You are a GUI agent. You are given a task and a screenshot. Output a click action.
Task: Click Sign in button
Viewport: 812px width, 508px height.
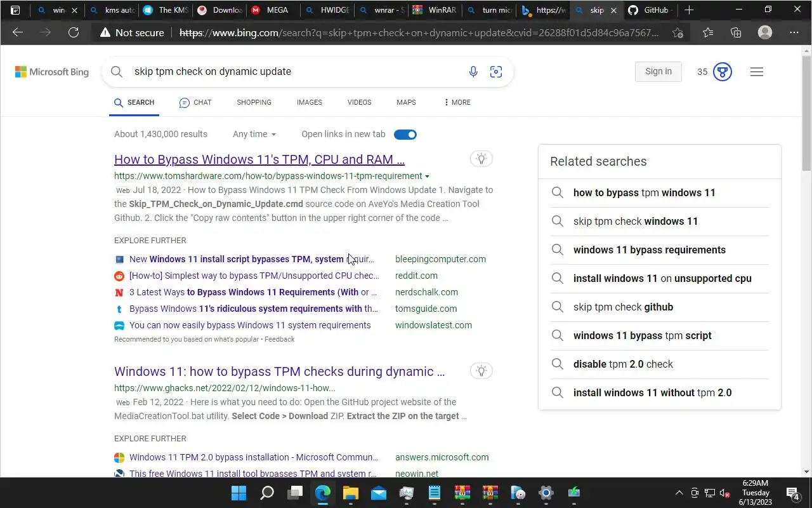point(658,72)
